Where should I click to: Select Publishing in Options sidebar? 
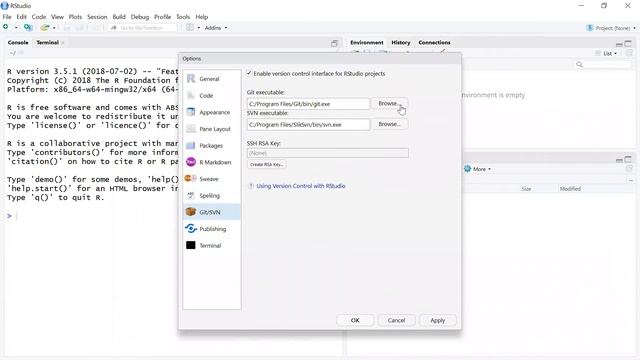(212, 229)
